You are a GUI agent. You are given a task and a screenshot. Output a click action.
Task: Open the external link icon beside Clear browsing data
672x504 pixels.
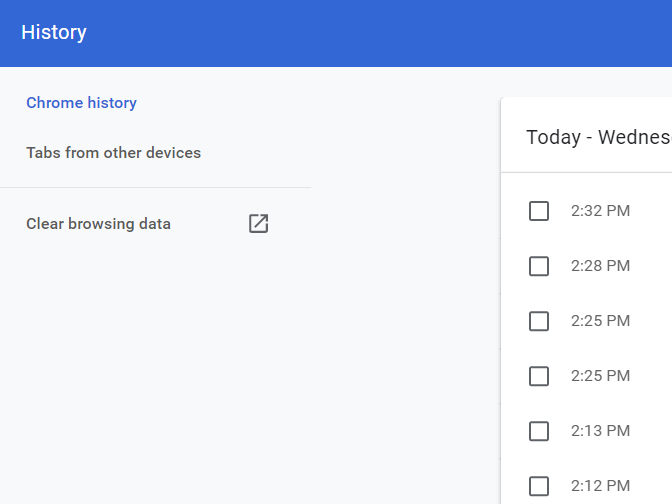258,223
